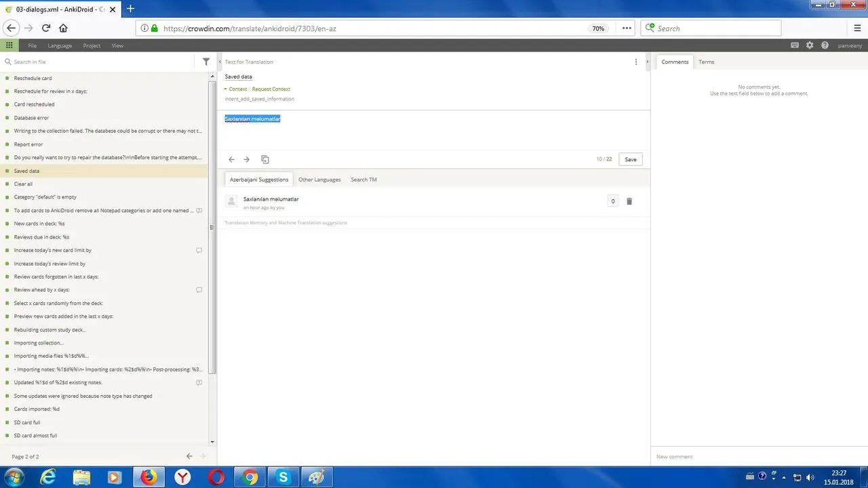
Task: Open Opera browser from the taskbar
Action: [x=217, y=477]
